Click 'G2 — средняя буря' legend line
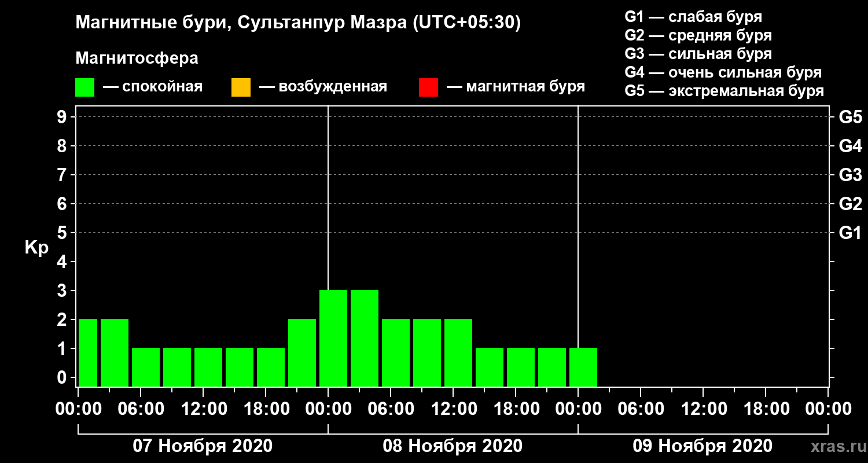 click(x=698, y=35)
